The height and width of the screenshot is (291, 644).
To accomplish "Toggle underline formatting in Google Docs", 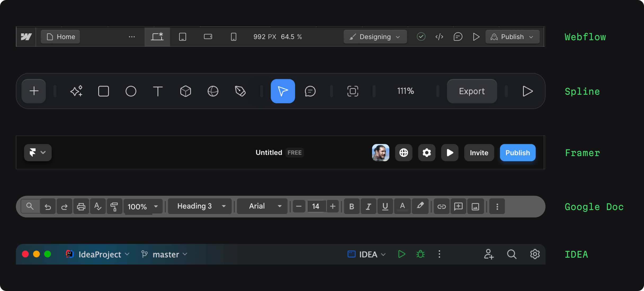I will coord(385,206).
